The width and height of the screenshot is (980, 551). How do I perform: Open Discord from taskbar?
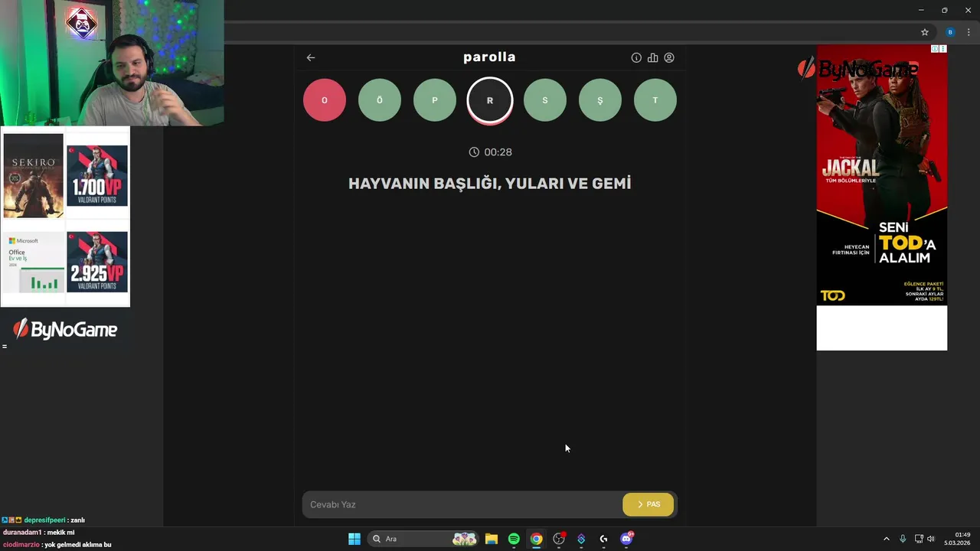pos(626,539)
